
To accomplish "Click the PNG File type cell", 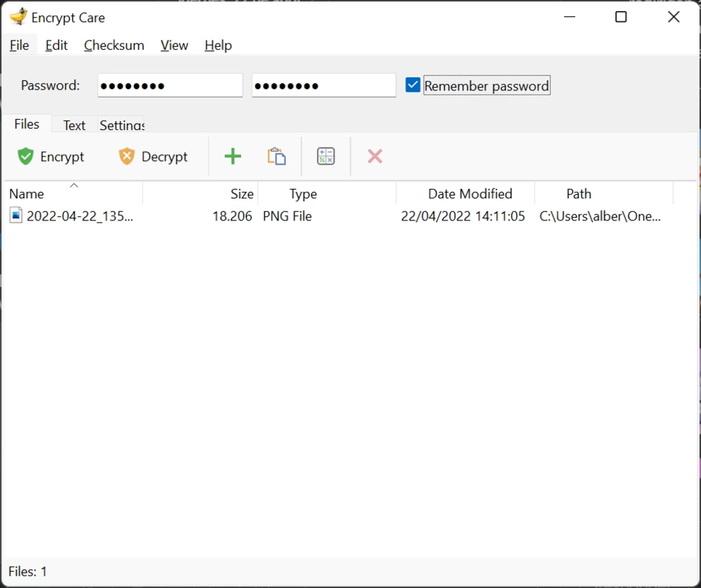I will click(x=287, y=216).
